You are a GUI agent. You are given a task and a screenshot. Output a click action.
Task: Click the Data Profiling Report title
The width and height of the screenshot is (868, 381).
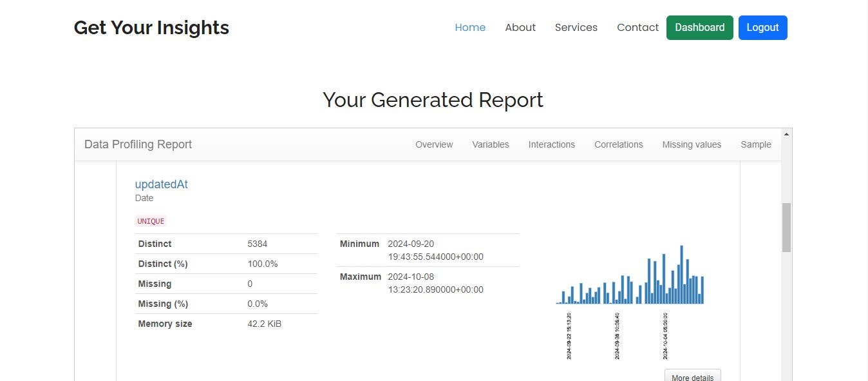coord(138,144)
